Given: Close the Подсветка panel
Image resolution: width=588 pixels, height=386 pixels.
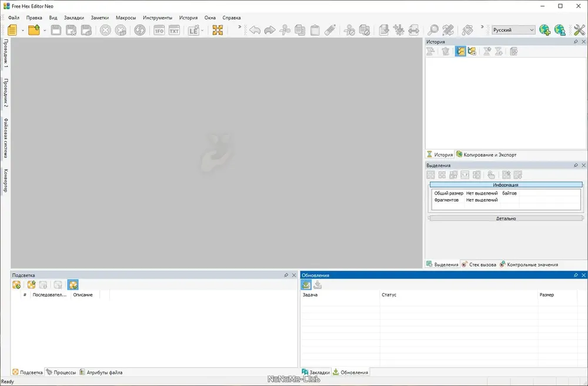Looking at the screenshot, I should (294, 275).
